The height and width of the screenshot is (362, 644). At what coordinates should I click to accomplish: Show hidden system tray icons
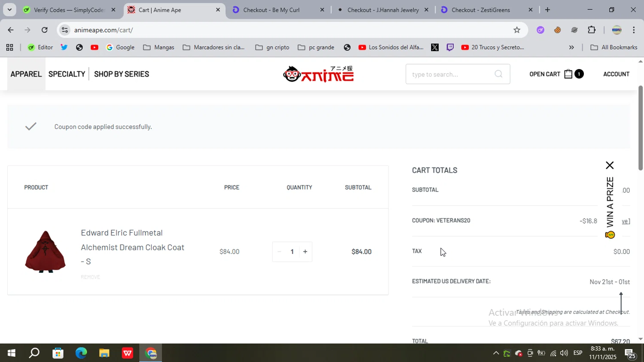point(496,353)
